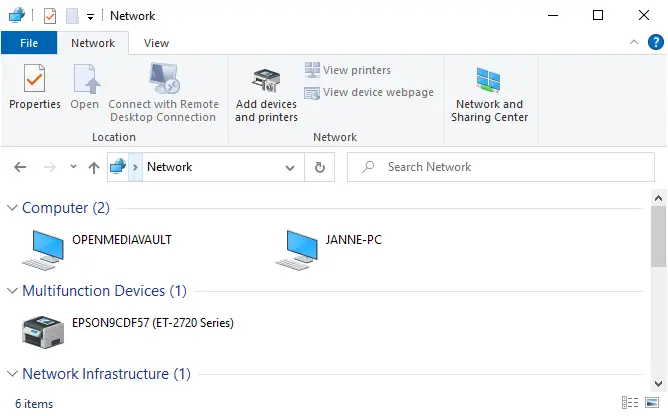Open the address bar history dropdown
The image size is (668, 416).
click(290, 167)
